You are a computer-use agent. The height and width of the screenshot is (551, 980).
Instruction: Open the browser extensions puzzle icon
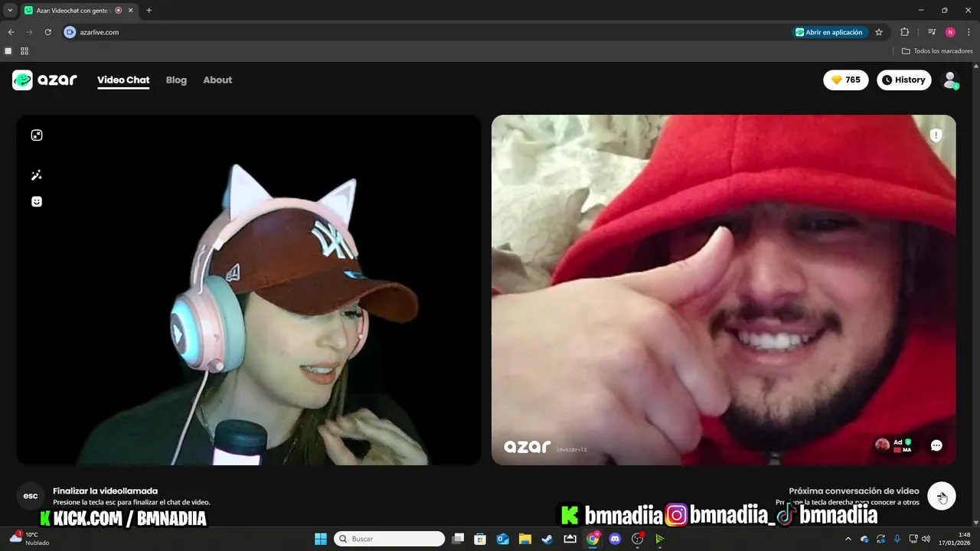[904, 32]
